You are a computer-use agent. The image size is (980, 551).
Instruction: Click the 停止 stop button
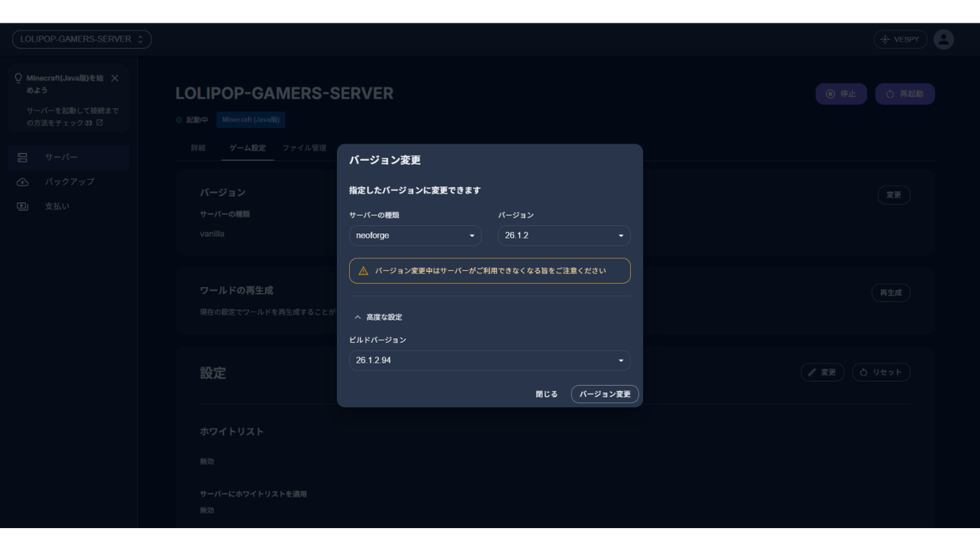841,94
